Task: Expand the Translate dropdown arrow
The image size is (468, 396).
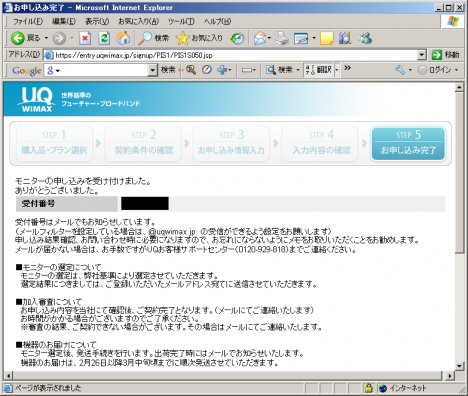Action: coord(337,70)
